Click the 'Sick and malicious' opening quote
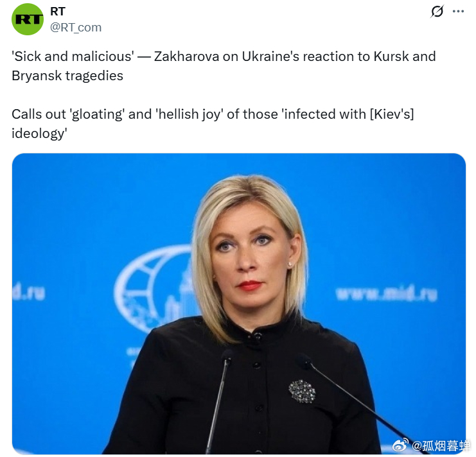476x457 pixels. (73, 56)
